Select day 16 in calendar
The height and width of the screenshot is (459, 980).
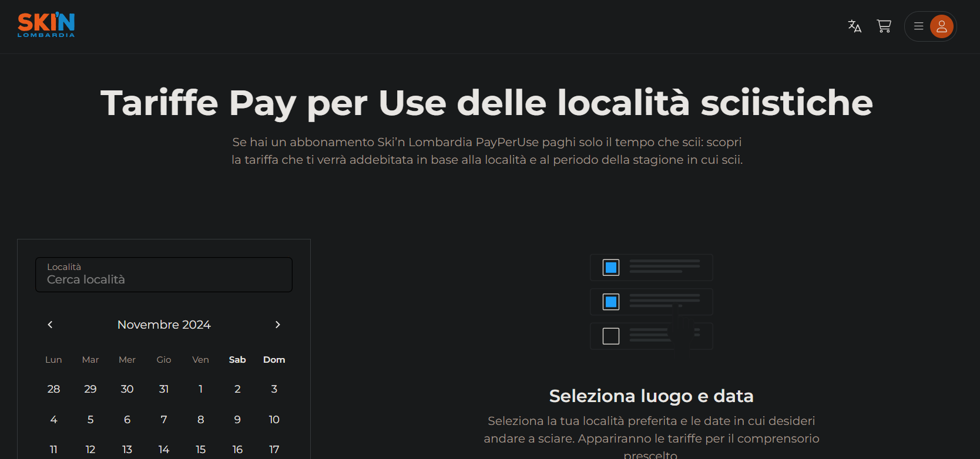pos(237,449)
